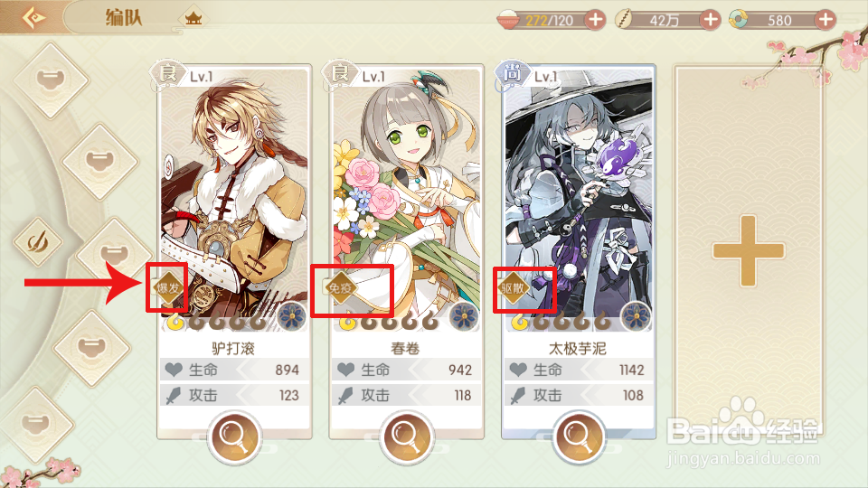Add jade with the plus next to 580
The height and width of the screenshot is (488, 868).
(x=825, y=21)
